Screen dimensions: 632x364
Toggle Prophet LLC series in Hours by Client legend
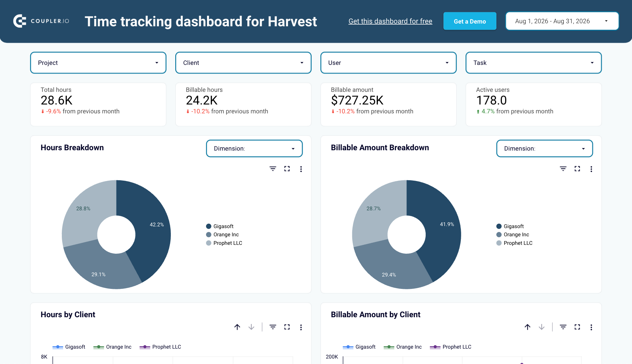160,347
